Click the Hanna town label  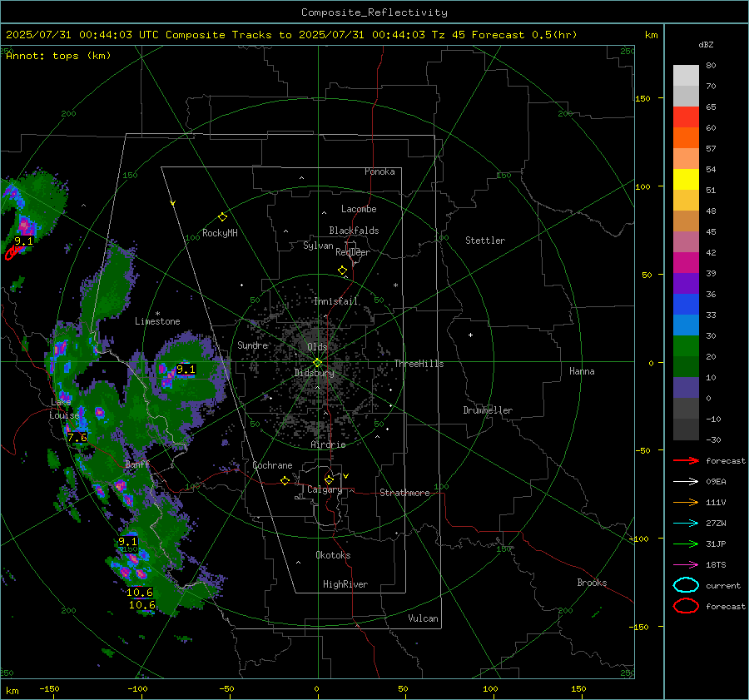[x=582, y=371]
